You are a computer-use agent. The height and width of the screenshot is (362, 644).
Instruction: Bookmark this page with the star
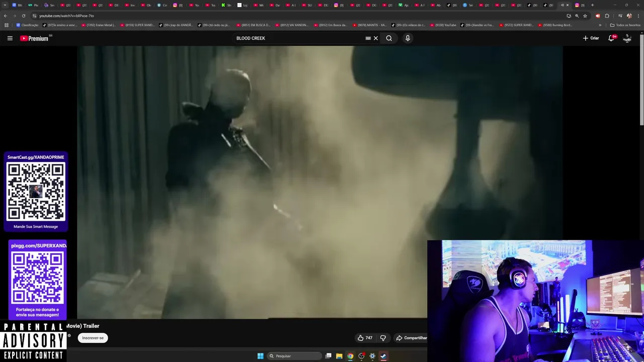585,16
